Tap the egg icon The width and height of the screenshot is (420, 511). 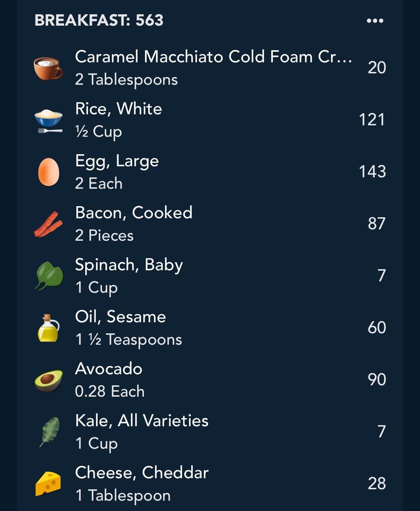[x=49, y=172]
